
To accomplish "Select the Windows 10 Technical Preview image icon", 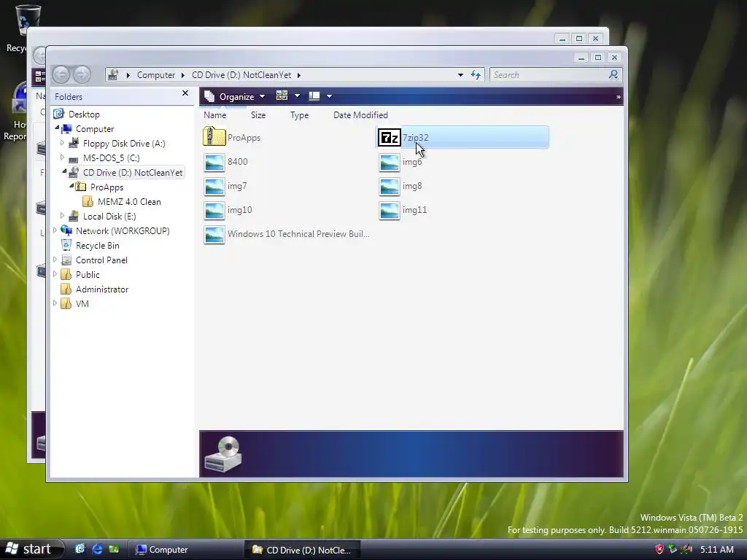I will (x=214, y=234).
